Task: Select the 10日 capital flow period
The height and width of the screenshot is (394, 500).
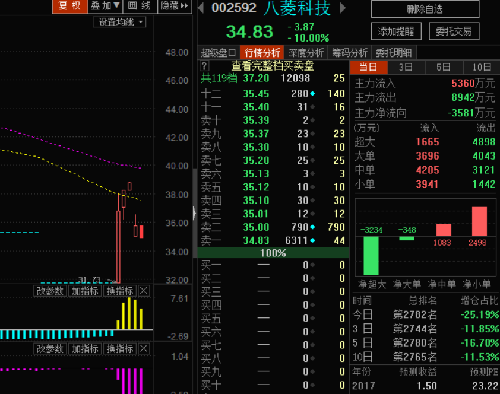Action: (481, 67)
